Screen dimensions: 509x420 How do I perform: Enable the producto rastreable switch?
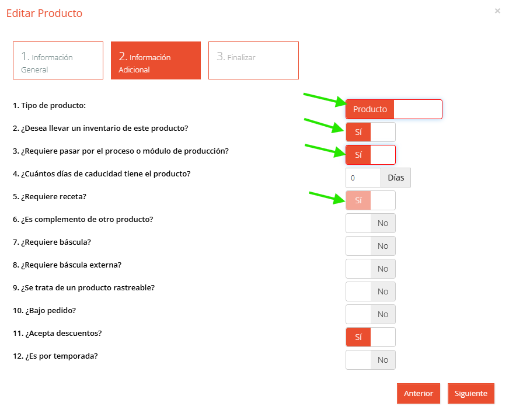point(371,291)
